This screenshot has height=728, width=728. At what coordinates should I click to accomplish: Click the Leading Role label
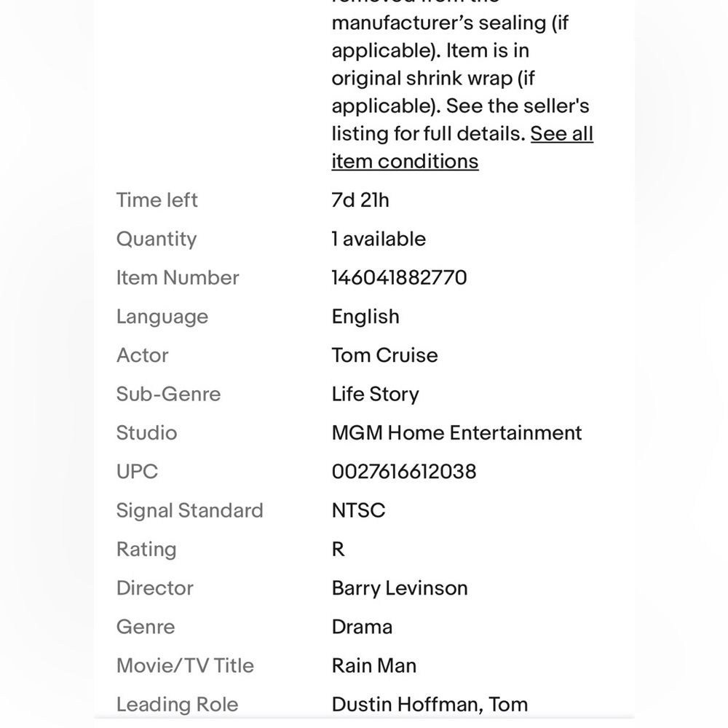tap(177, 704)
